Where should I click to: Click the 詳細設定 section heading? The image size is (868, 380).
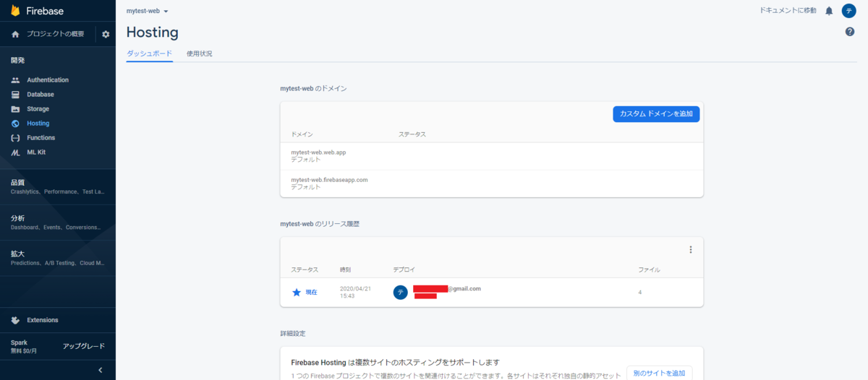point(294,334)
